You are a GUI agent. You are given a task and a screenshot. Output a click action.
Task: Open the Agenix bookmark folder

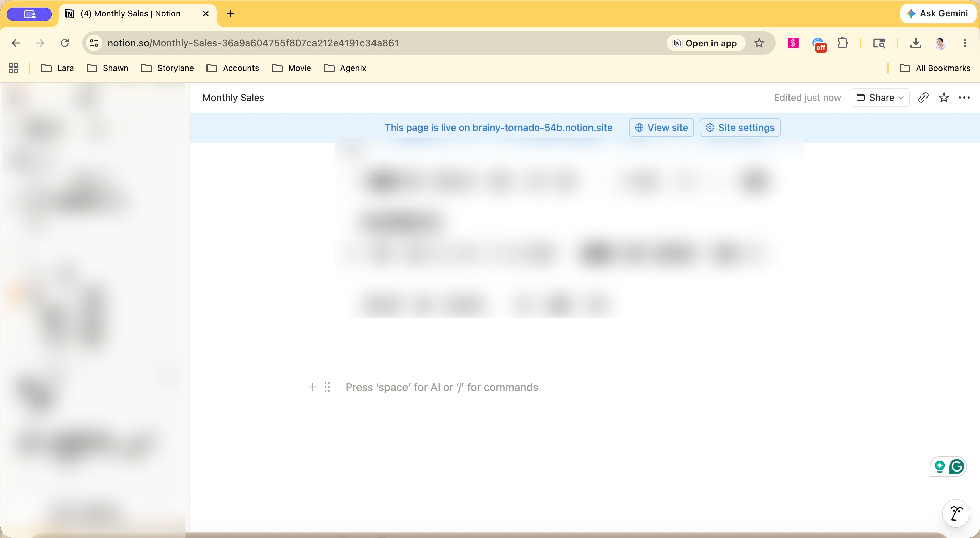click(x=345, y=68)
